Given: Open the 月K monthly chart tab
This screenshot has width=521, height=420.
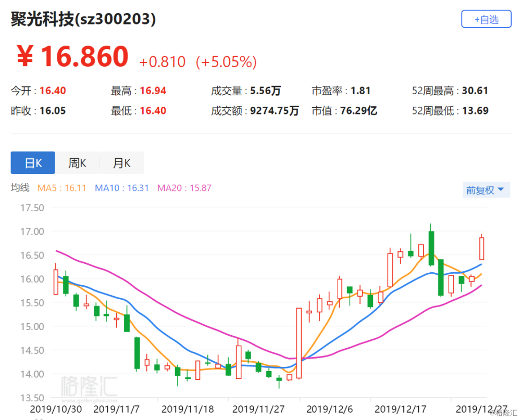Looking at the screenshot, I should tap(121, 163).
